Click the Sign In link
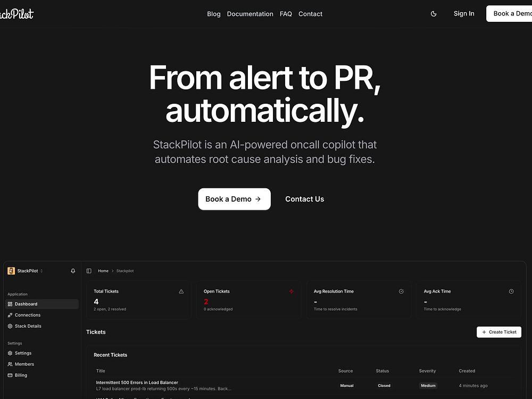Image resolution: width=532 pixels, height=399 pixels. tap(464, 14)
